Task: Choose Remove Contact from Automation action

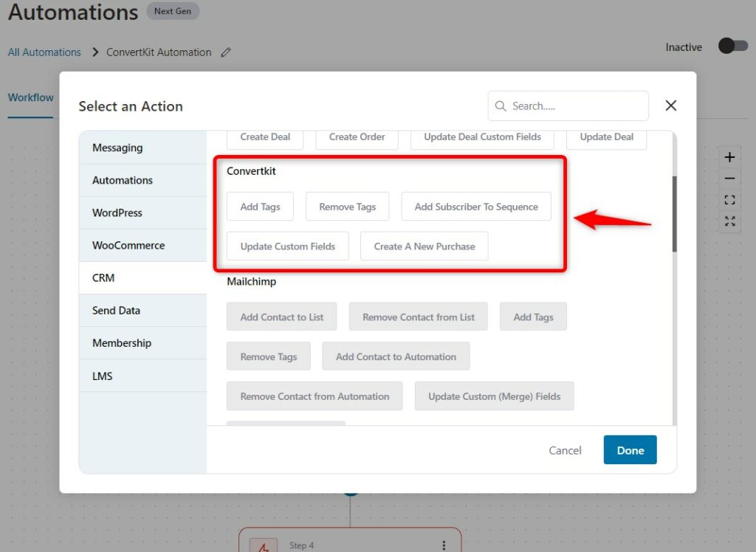Action: coord(315,396)
